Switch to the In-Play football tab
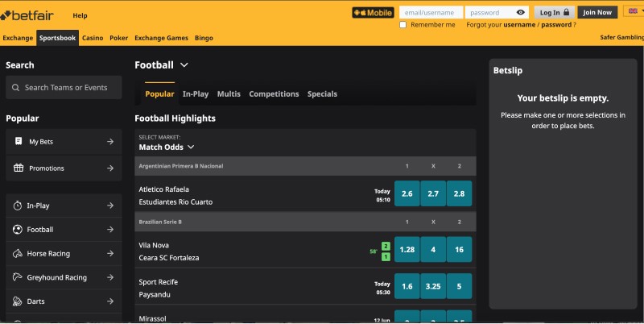644x324 pixels. pyautogui.click(x=196, y=93)
